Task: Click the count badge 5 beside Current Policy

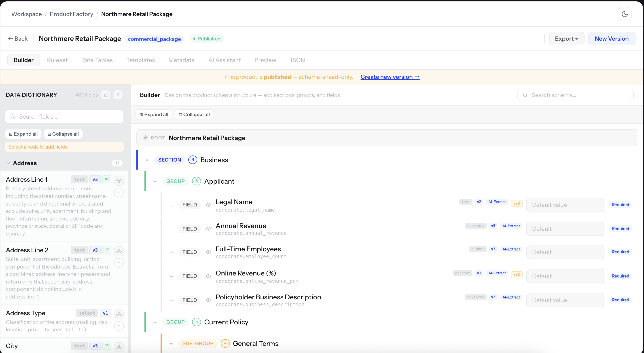Action: click(197, 322)
